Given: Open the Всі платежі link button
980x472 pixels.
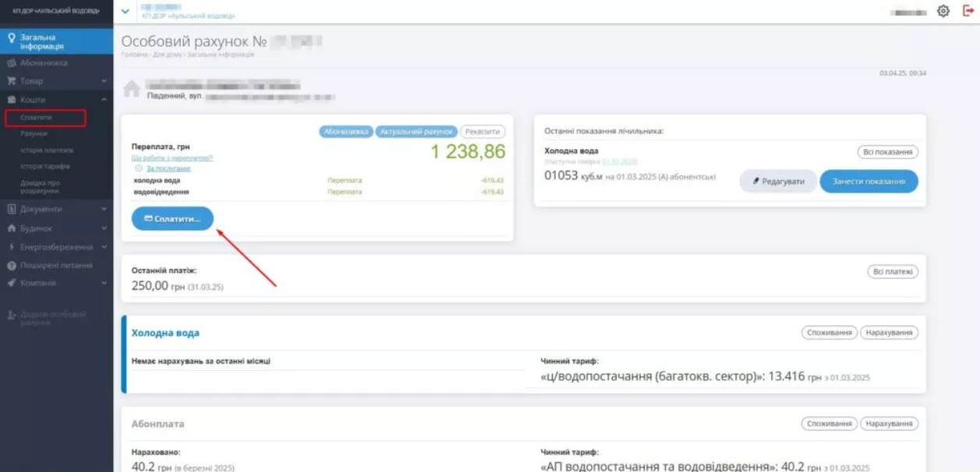Looking at the screenshot, I should [893, 271].
